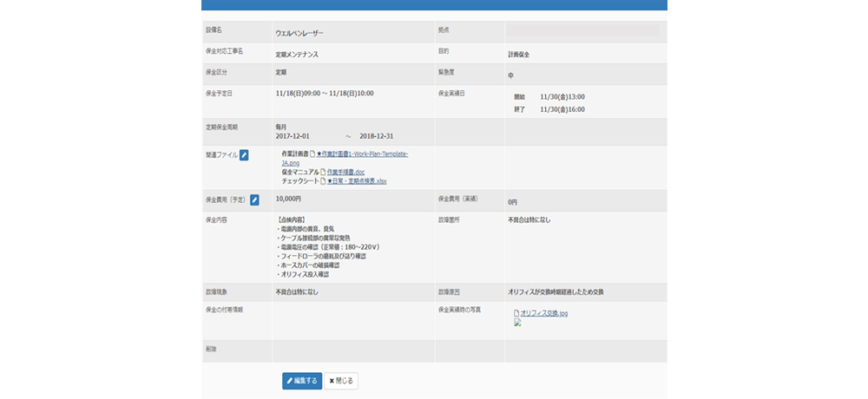
Task: Click the 保全の付帯情報 label
Action: (x=224, y=310)
